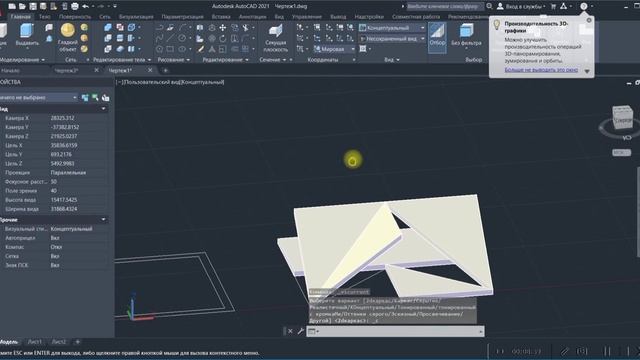The image size is (640, 360).
Task: Close the 3D graphics performance notification
Action: 589,20
